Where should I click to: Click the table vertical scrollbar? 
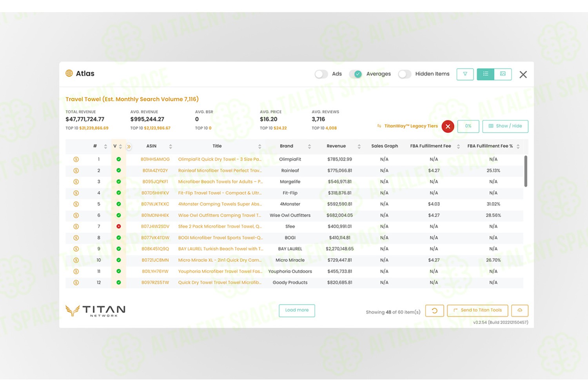tap(526, 171)
